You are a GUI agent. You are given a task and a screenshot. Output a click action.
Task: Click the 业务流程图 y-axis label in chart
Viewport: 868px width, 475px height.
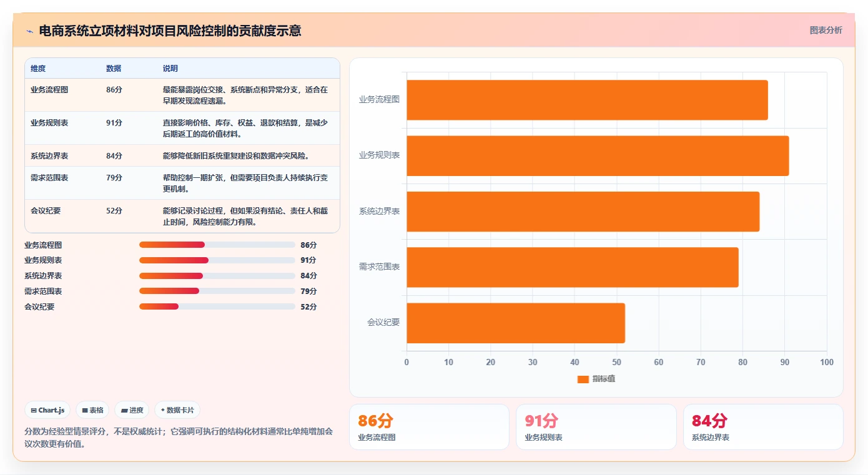[x=379, y=99]
